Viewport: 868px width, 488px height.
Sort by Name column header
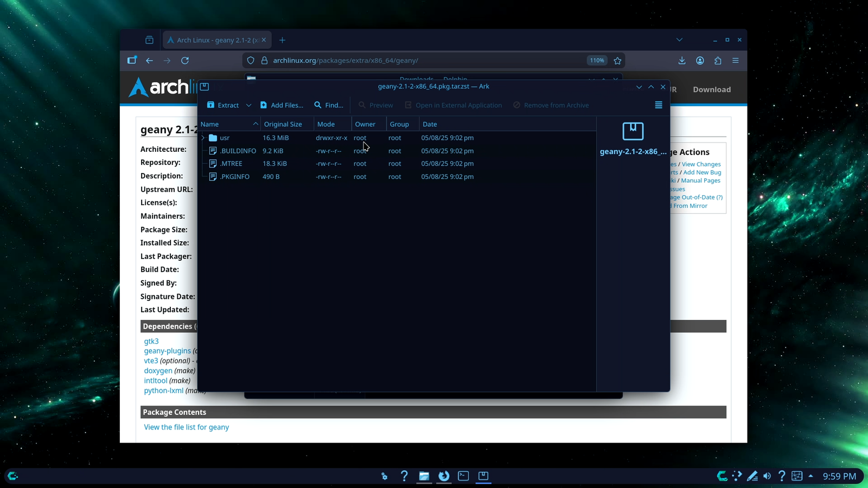(x=229, y=124)
